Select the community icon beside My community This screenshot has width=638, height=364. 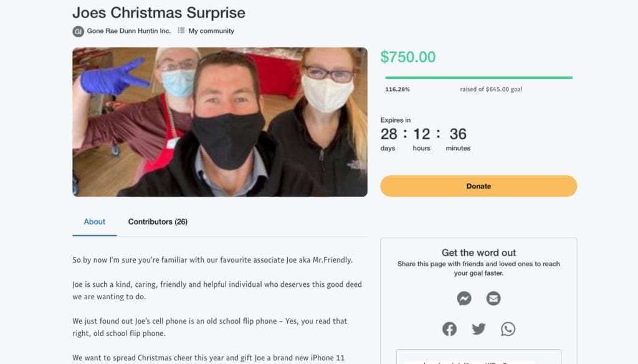pos(181,30)
